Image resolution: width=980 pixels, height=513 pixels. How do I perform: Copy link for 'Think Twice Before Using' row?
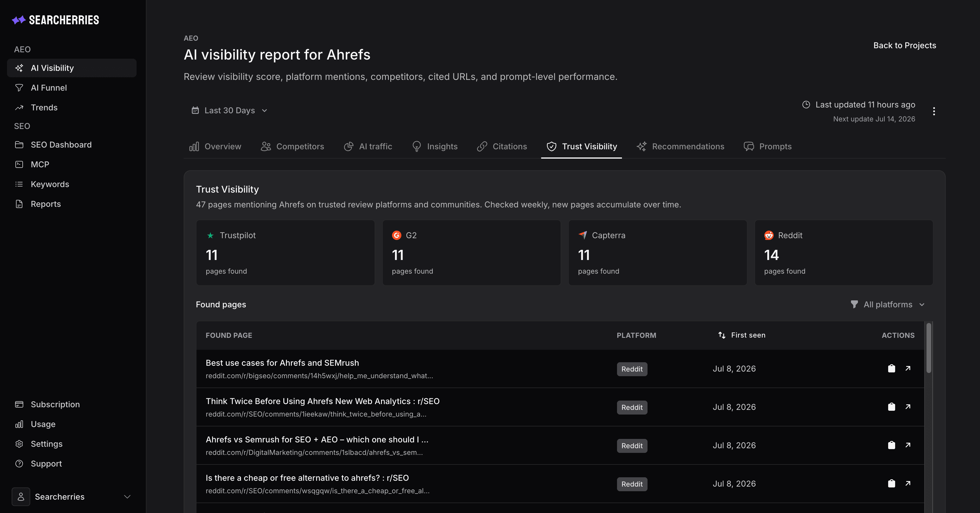(891, 407)
